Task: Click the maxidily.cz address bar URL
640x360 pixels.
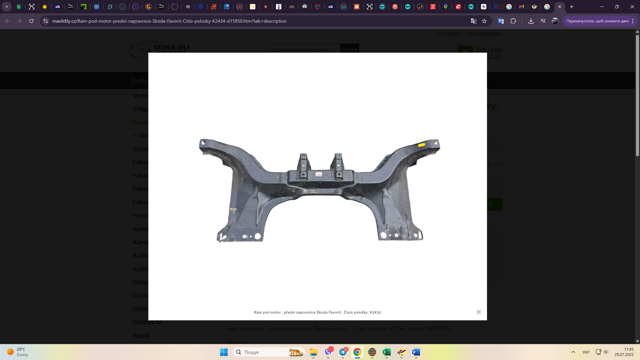Action: 169,21
